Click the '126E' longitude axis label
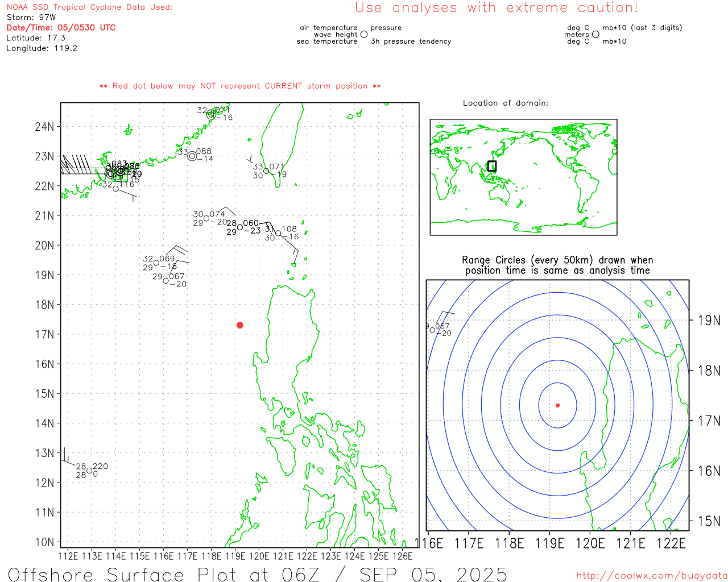The height and width of the screenshot is (582, 728). pos(403,556)
